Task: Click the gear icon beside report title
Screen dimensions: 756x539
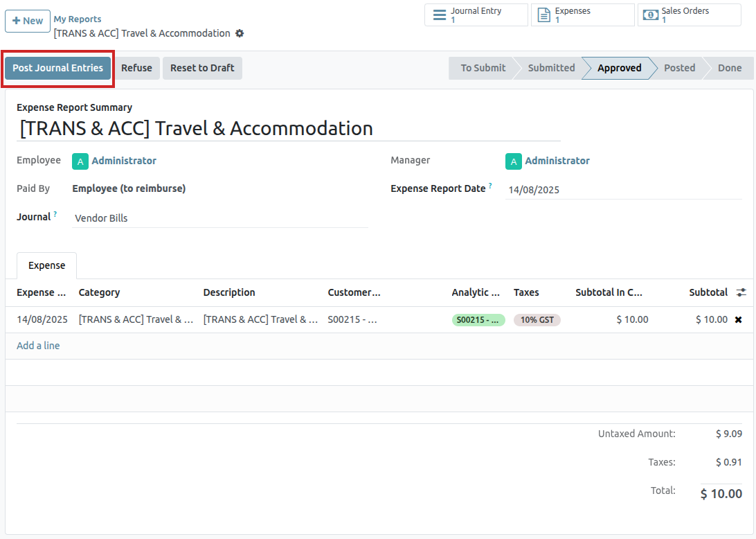Action: coord(240,33)
